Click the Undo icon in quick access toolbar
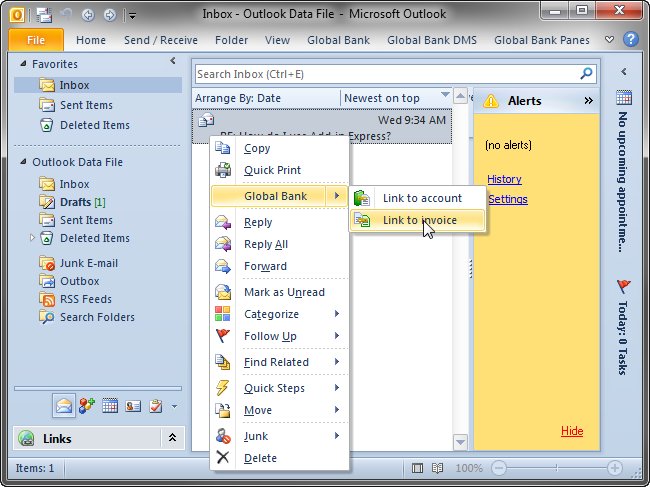Image resolution: width=650 pixels, height=487 pixels. 66,15
